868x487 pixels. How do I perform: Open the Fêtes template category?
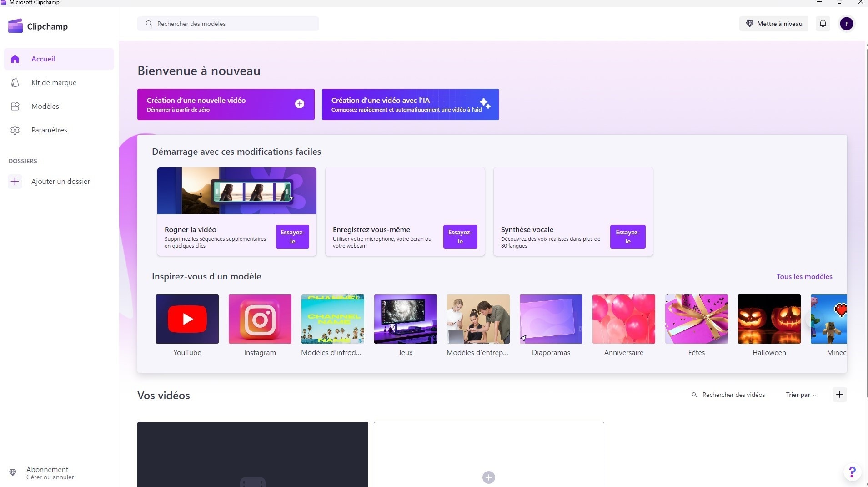pyautogui.click(x=697, y=319)
